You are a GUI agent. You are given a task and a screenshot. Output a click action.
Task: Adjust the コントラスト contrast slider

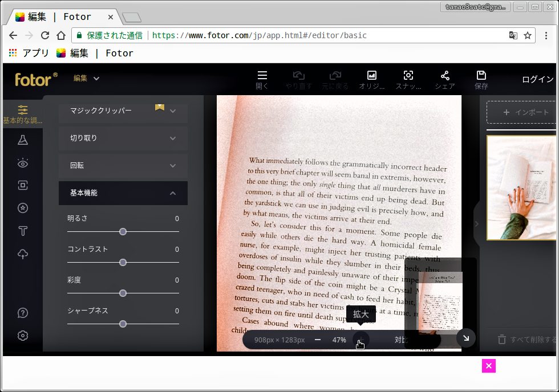click(x=123, y=263)
